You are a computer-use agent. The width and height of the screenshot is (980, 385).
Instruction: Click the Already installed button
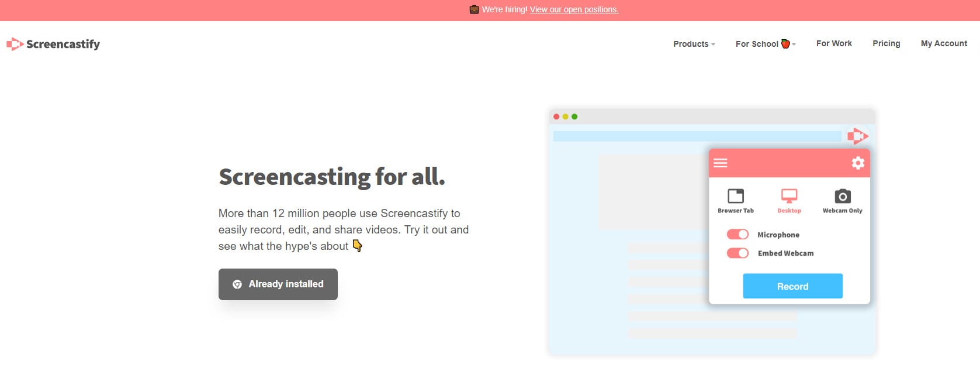[278, 284]
